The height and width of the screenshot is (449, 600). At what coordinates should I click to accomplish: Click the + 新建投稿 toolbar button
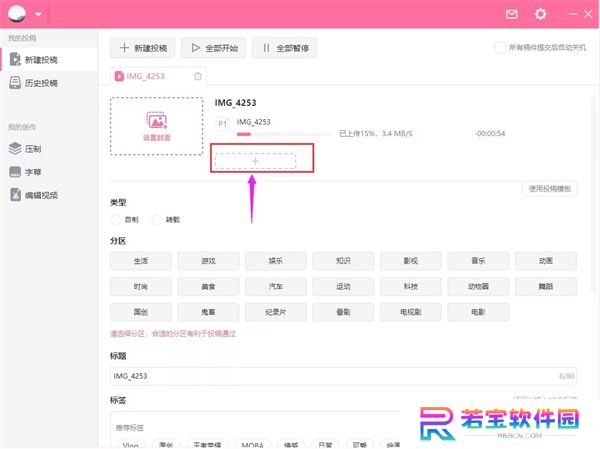[x=142, y=48]
